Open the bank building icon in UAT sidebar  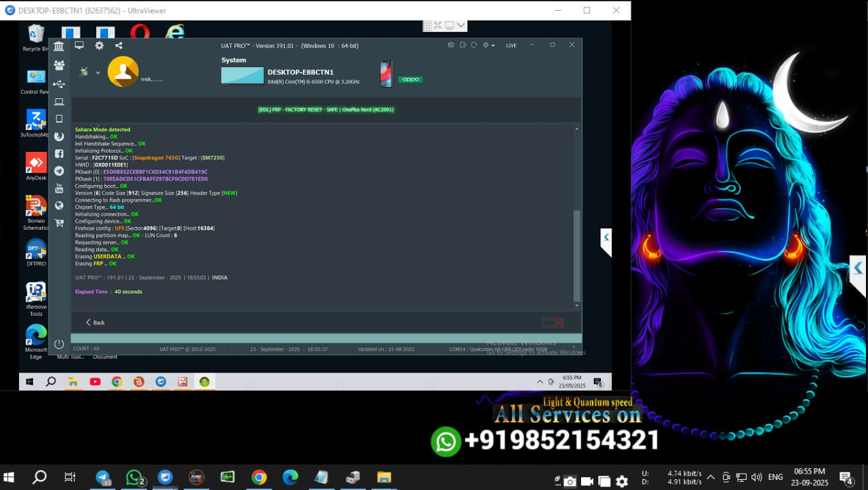point(59,46)
